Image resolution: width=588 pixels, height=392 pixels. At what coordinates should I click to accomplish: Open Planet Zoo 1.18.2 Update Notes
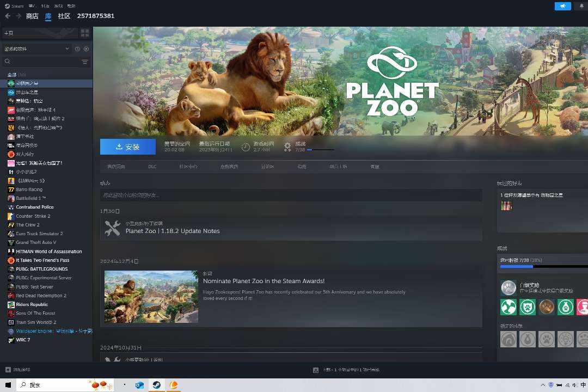coord(173,231)
